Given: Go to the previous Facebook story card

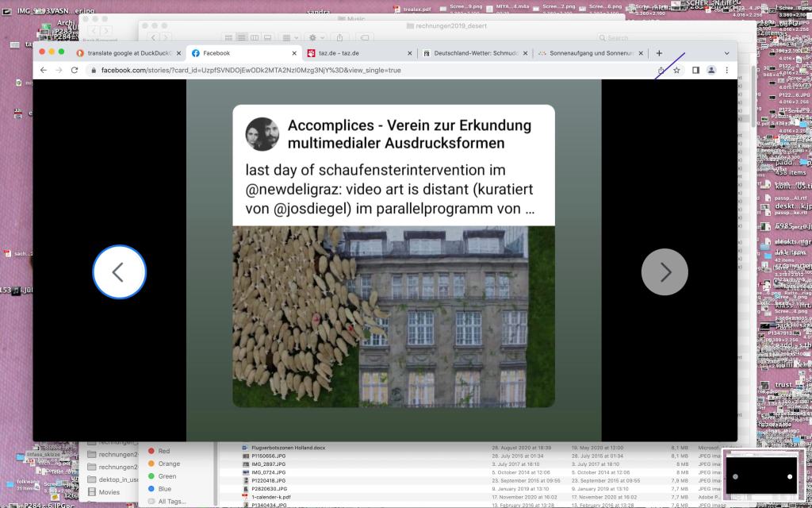Looking at the screenshot, I should 119,272.
